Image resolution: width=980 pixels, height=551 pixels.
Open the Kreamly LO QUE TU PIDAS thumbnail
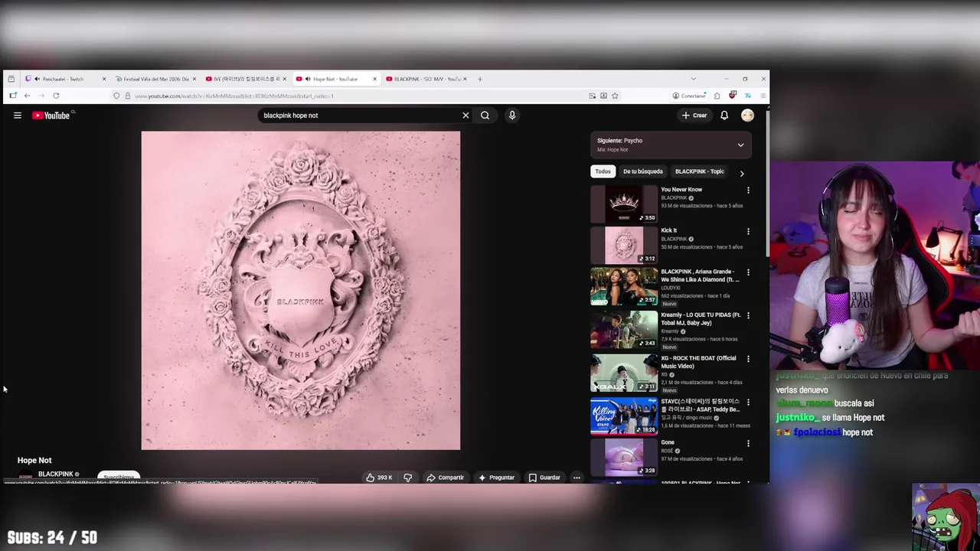click(x=624, y=329)
